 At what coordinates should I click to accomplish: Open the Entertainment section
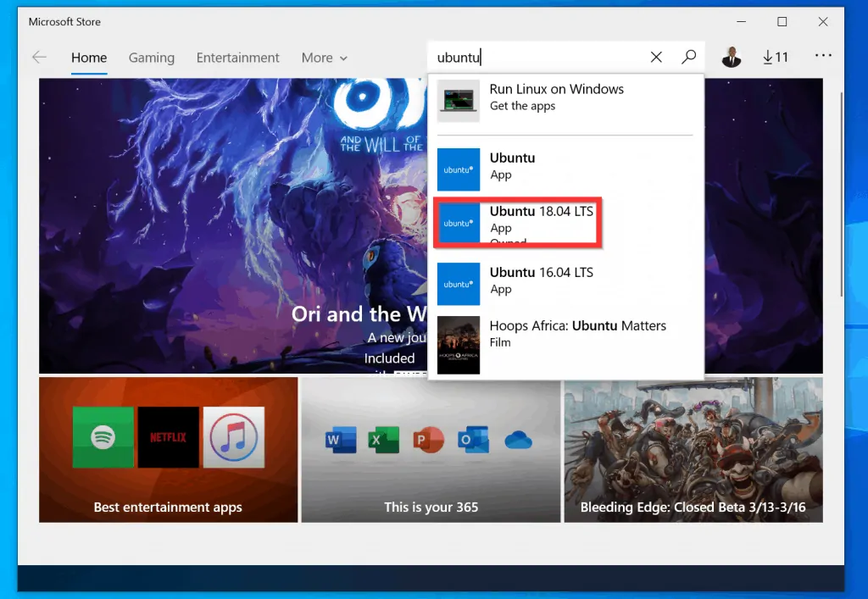tap(237, 58)
